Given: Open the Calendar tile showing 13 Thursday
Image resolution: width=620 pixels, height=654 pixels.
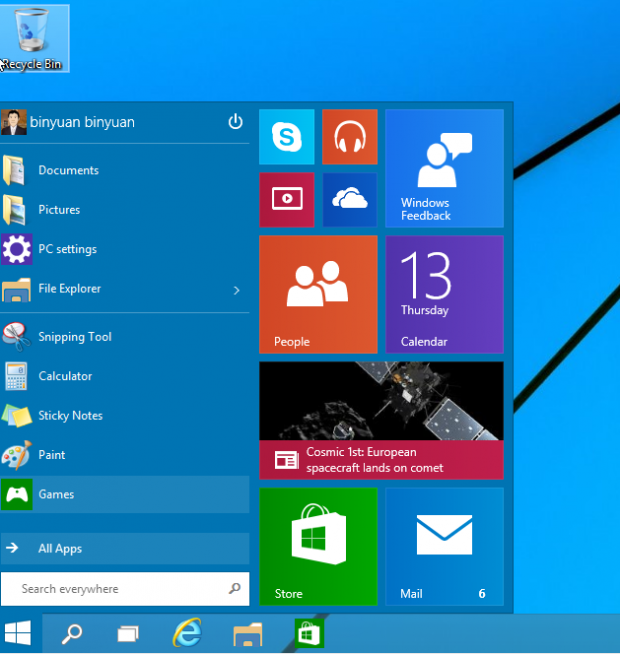Looking at the screenshot, I should 444,294.
